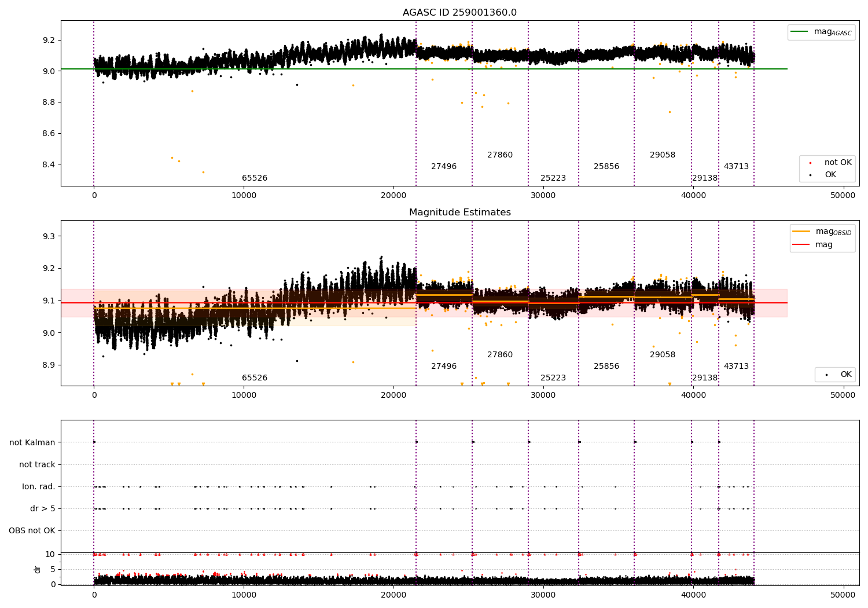Image resolution: width=868 pixels, height=608 pixels.
Task: Select OBSID label 29138 in the Magnitude Estimates plot
Action: coord(705,378)
